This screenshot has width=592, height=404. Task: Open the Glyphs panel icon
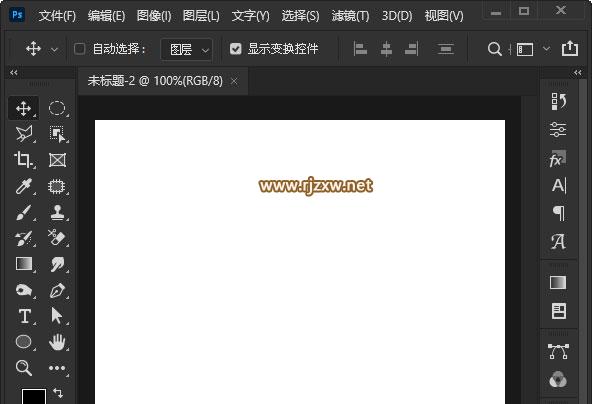click(x=558, y=242)
